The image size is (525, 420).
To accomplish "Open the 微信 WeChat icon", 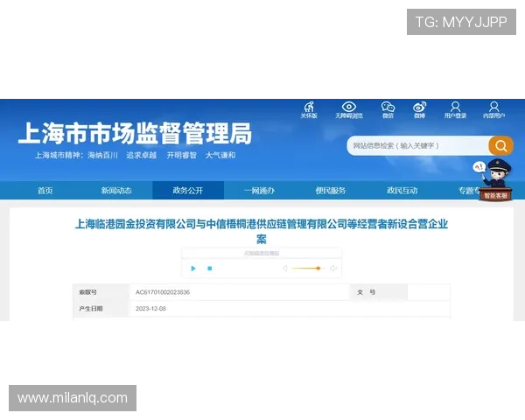I will click(x=388, y=110).
